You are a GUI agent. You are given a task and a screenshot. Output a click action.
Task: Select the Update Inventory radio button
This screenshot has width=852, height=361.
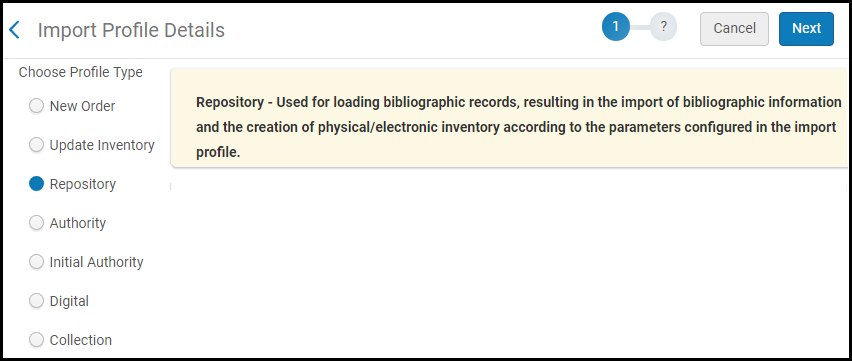[36, 145]
